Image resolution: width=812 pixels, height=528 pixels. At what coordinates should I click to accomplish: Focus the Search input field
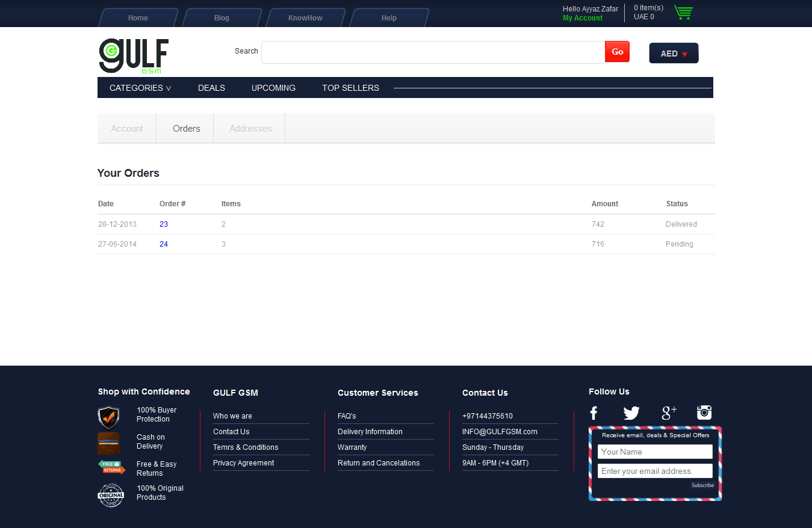pyautogui.click(x=433, y=52)
